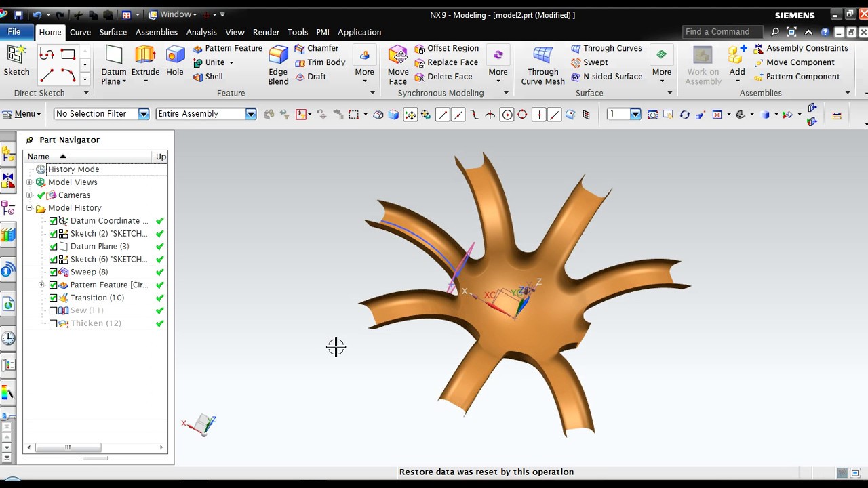Expand the Cameras node
Screen dimensions: 868x488
29,195
